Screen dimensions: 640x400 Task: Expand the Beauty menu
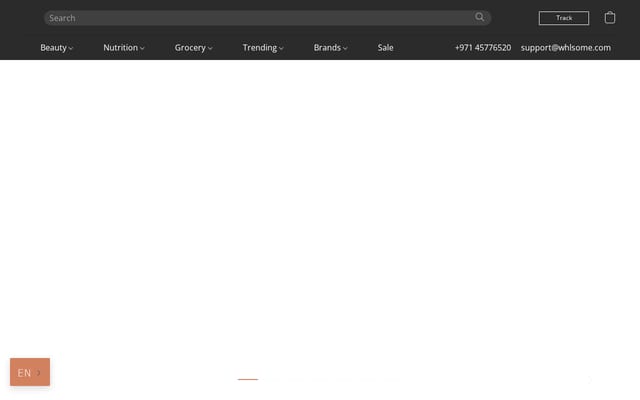click(x=56, y=48)
